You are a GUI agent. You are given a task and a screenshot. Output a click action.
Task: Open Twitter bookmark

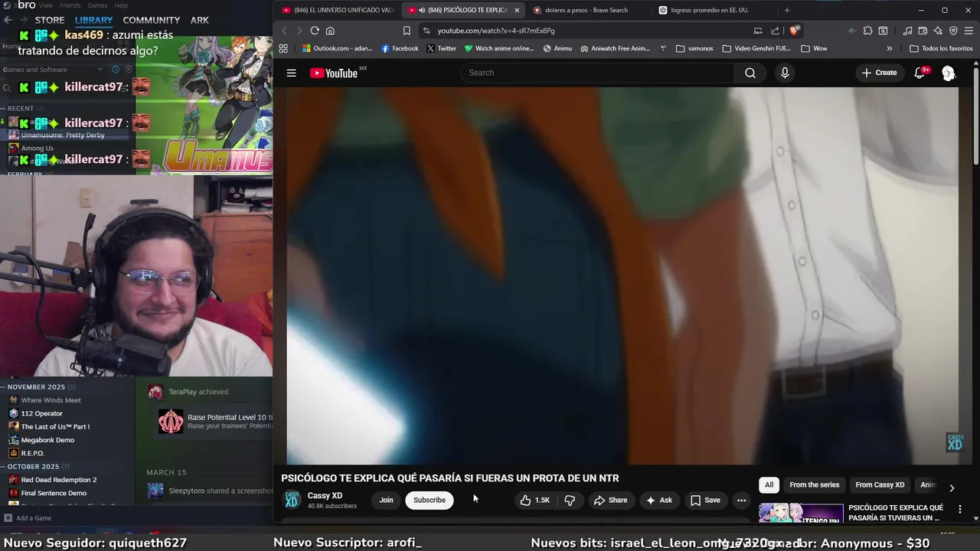pyautogui.click(x=441, y=48)
